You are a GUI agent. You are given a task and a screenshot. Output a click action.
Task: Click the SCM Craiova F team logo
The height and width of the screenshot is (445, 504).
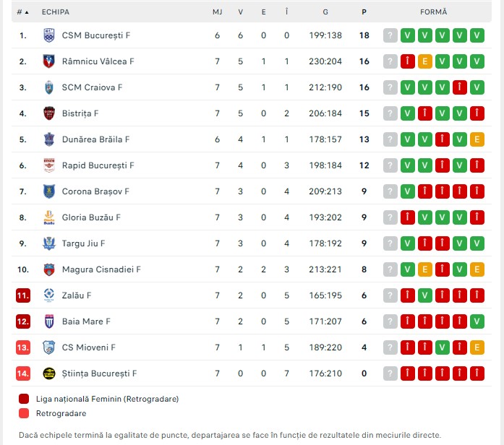(x=48, y=87)
